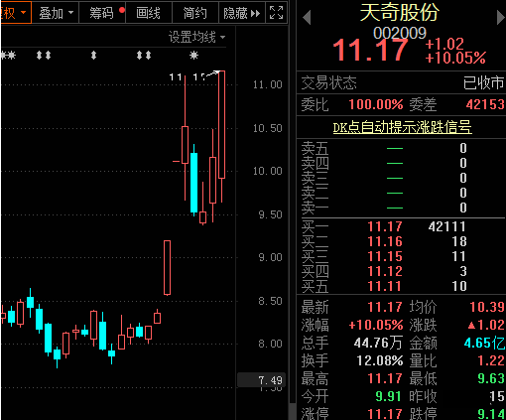This screenshot has height=420, width=506.
Task: Click the large current price 11.17
Action: point(370,51)
